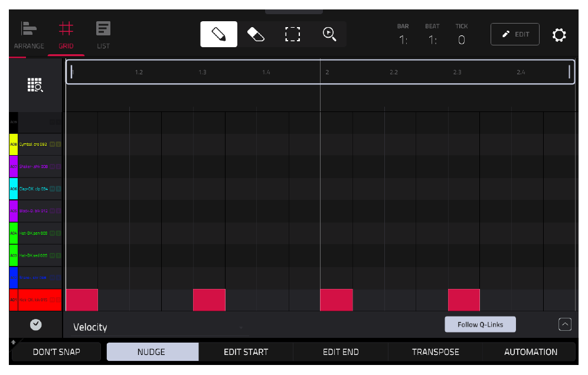The height and width of the screenshot is (375, 588).
Task: Click the yellow A08 pad color swatch
Action: (x=14, y=144)
